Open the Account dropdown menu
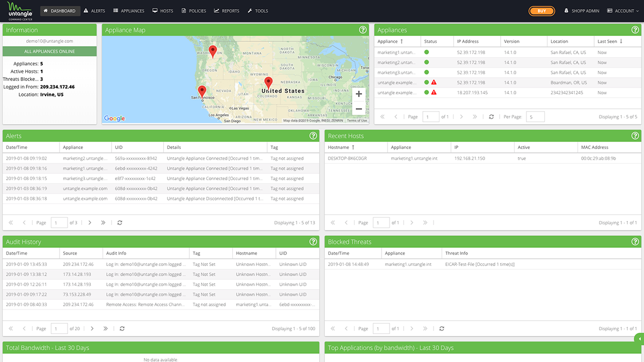 point(623,11)
